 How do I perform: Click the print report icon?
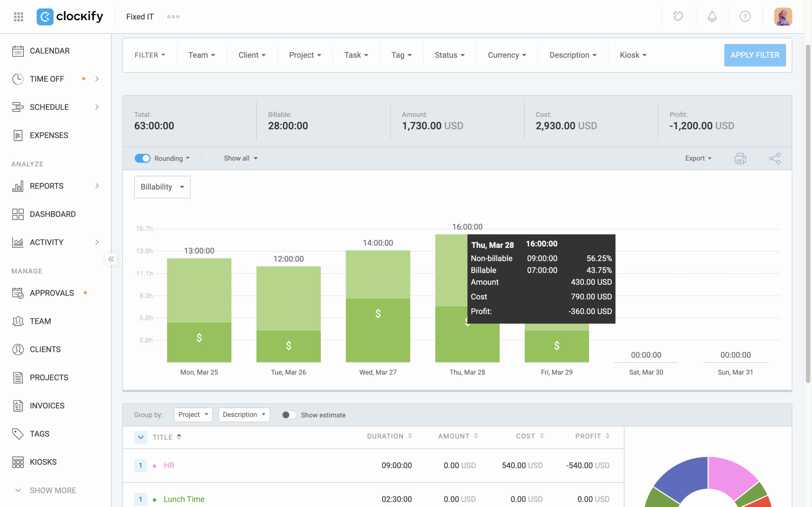(740, 158)
